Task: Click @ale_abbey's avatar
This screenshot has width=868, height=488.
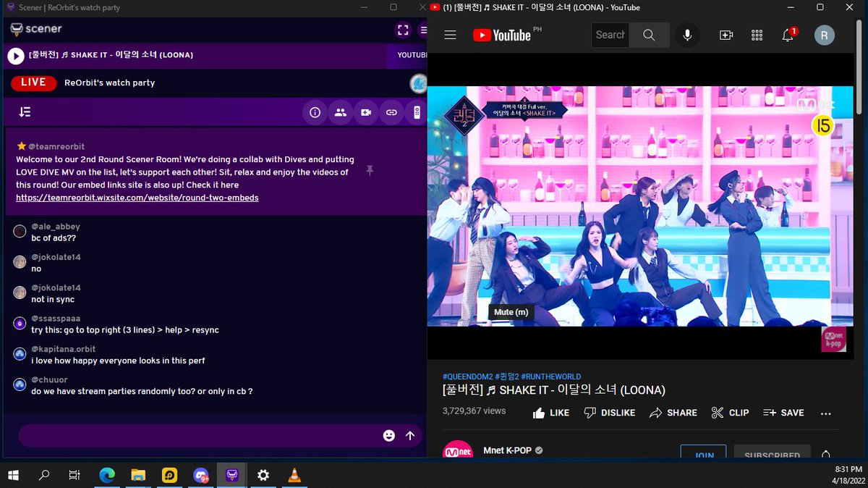Action: click(20, 231)
